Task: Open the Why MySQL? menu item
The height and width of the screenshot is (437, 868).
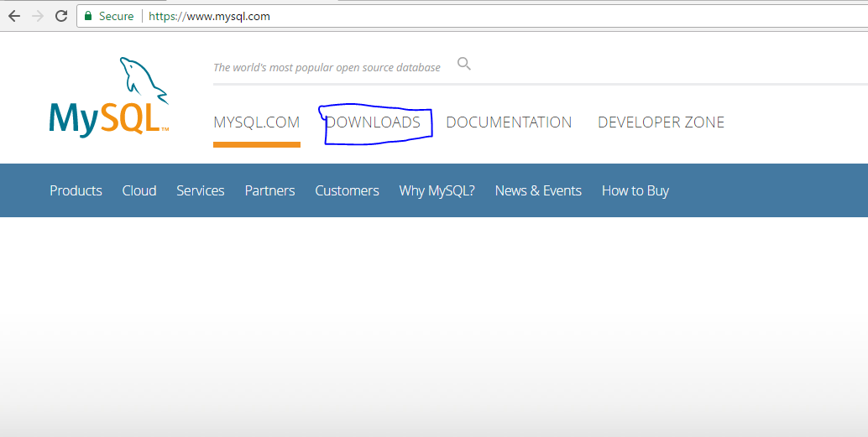Action: pos(437,191)
